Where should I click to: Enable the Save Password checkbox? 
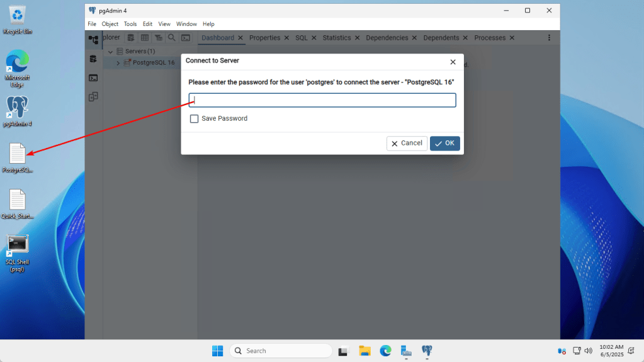tap(195, 118)
